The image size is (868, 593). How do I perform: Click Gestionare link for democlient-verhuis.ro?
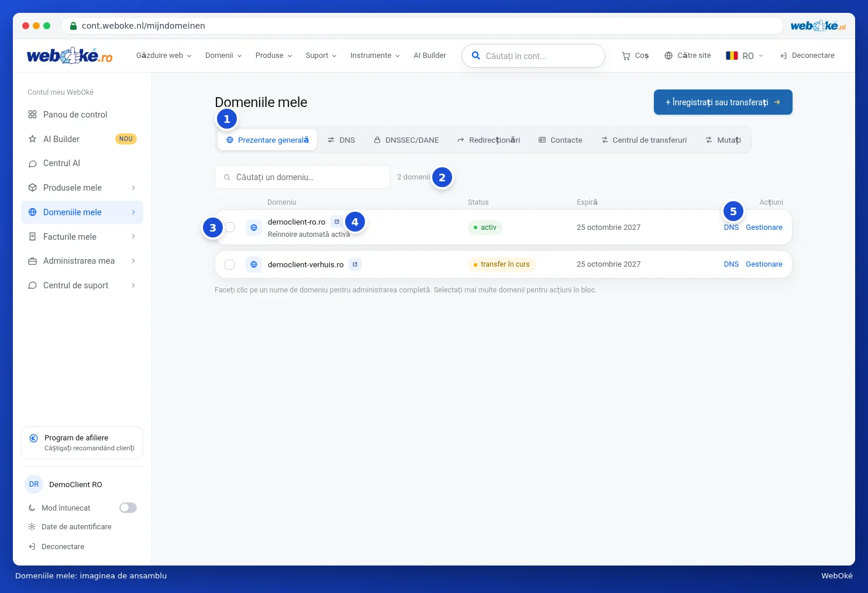point(764,264)
